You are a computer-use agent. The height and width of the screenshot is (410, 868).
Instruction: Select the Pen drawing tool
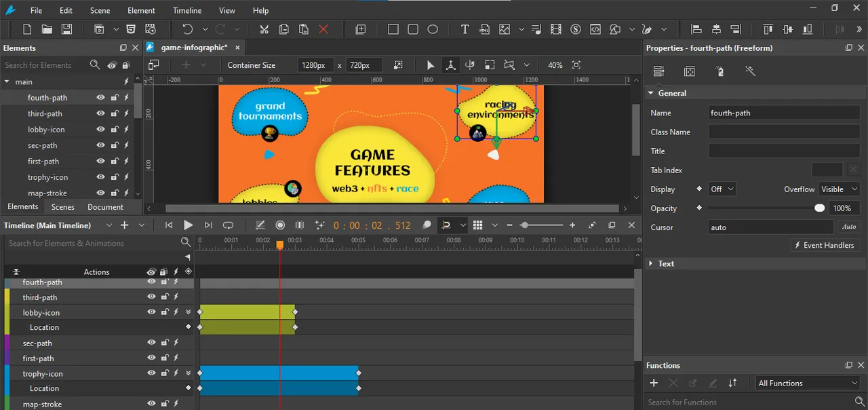(x=647, y=29)
